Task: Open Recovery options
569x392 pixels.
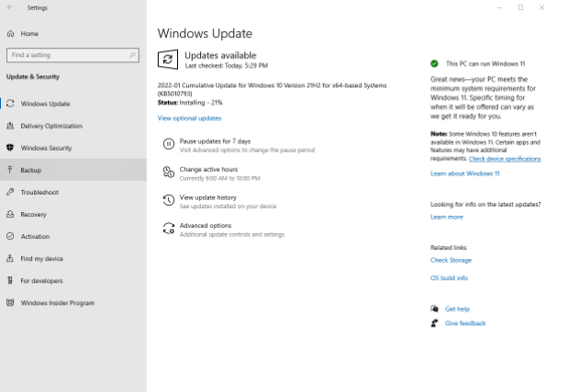Action: 73,214
